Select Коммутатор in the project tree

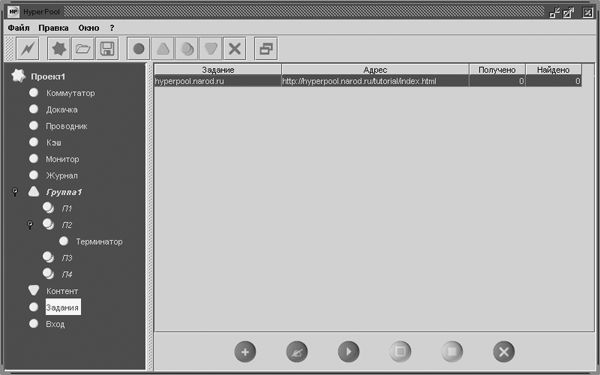[70, 93]
